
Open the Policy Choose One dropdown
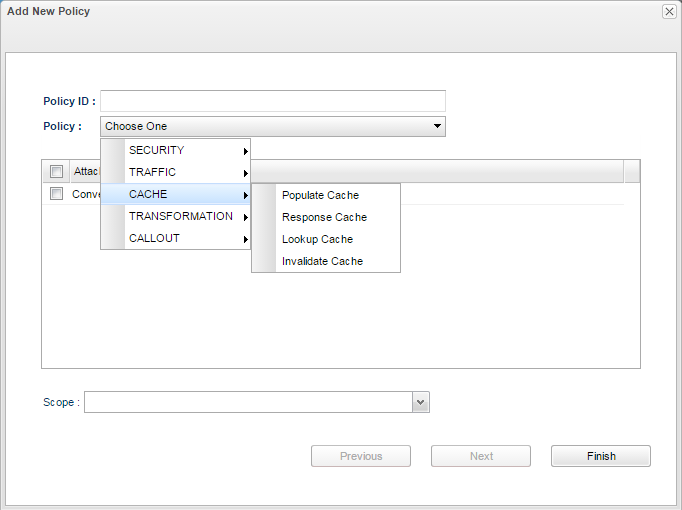click(x=273, y=127)
